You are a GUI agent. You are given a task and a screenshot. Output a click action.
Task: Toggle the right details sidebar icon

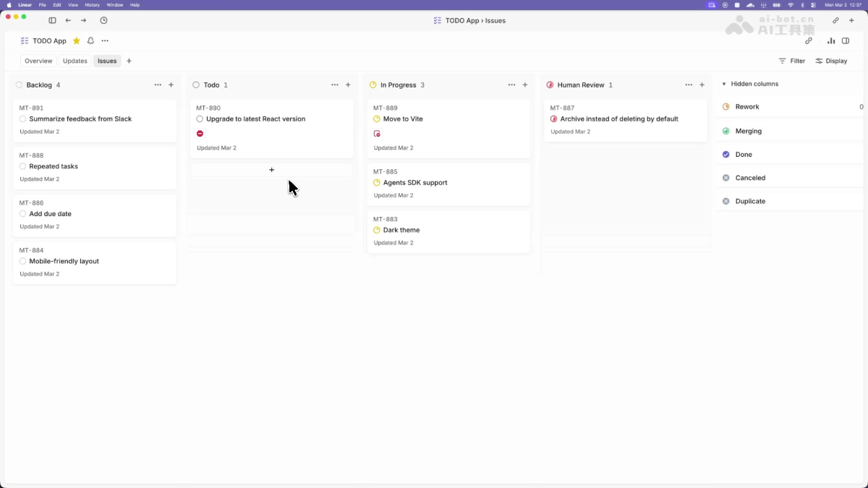(x=846, y=41)
